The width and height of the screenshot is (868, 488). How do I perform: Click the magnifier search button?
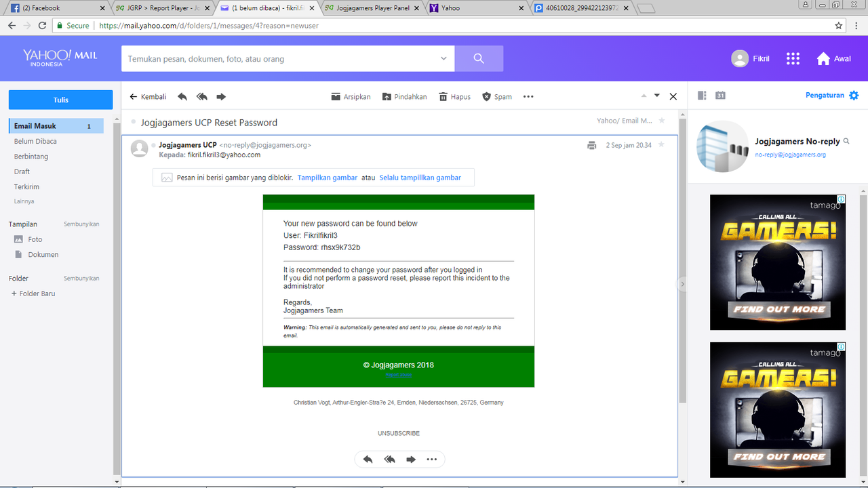479,58
